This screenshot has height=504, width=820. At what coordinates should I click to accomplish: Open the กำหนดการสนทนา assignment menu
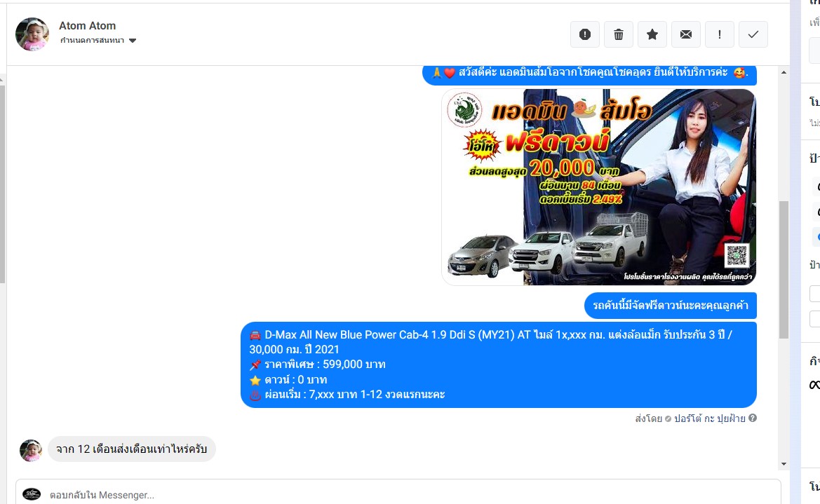click(93, 41)
